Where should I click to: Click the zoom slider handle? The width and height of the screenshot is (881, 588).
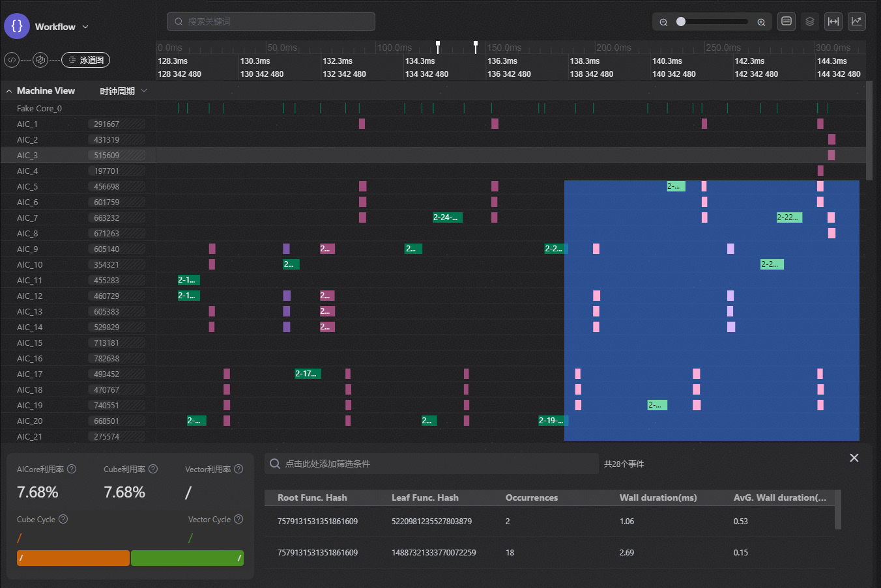tap(681, 21)
